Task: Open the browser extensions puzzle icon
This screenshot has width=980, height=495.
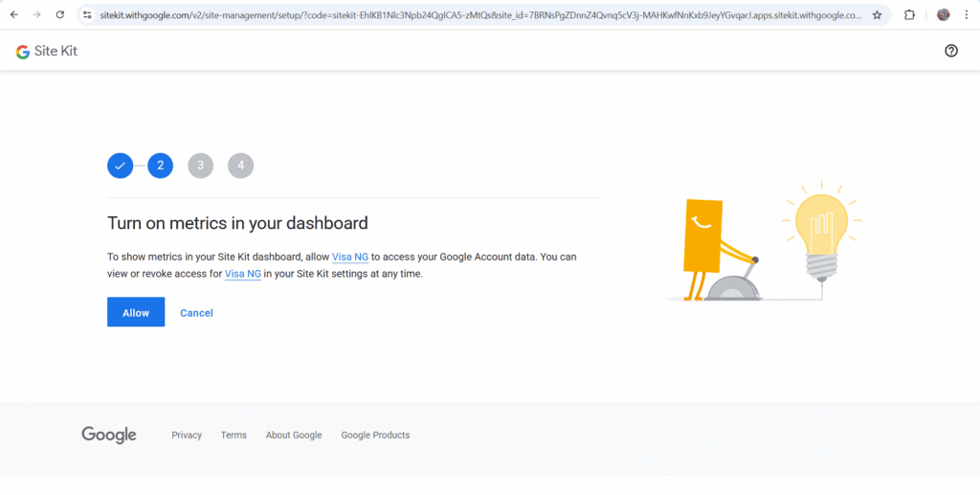Action: (909, 15)
